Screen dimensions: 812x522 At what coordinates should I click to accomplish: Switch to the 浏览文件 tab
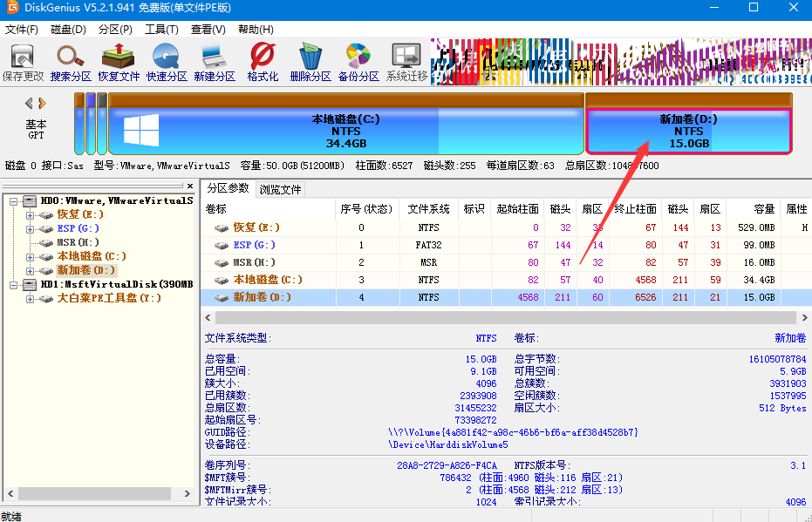tap(280, 189)
